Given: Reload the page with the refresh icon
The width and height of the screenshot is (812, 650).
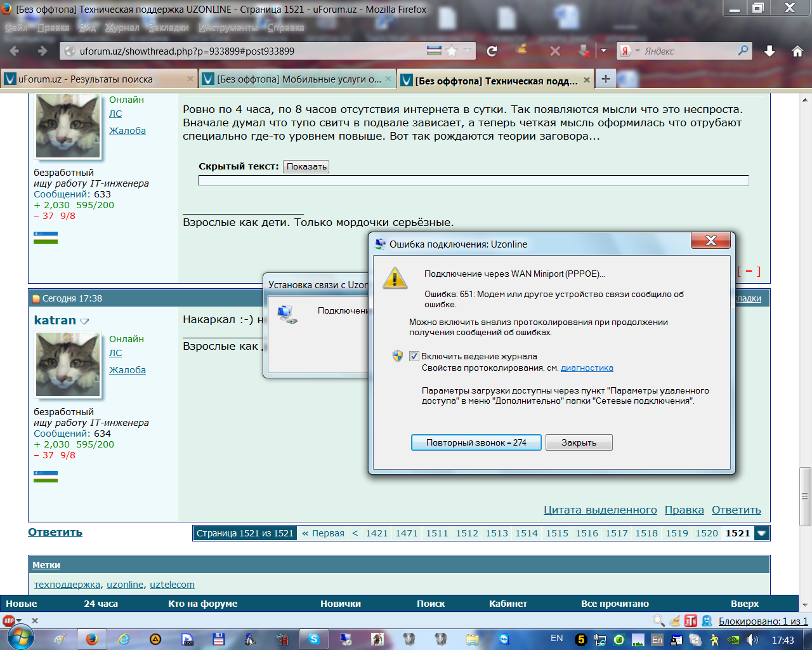Looking at the screenshot, I should coord(492,51).
